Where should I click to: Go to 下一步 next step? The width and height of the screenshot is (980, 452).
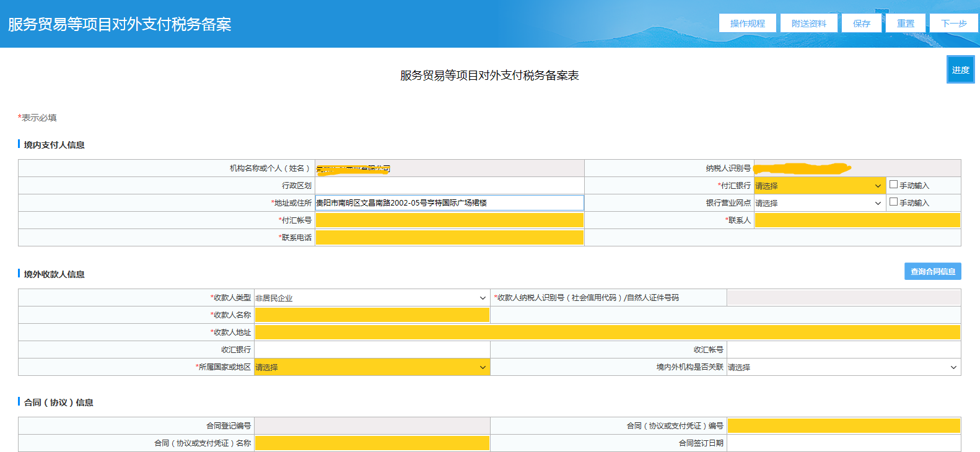tap(953, 24)
